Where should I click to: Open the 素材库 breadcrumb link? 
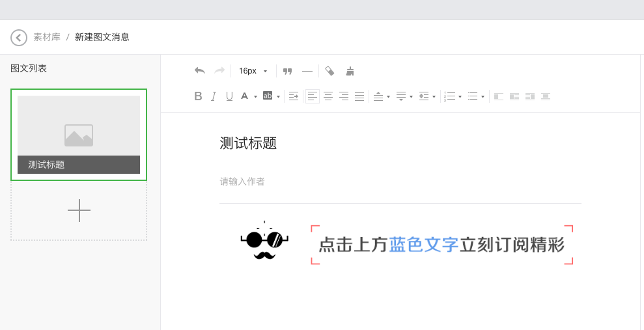47,37
